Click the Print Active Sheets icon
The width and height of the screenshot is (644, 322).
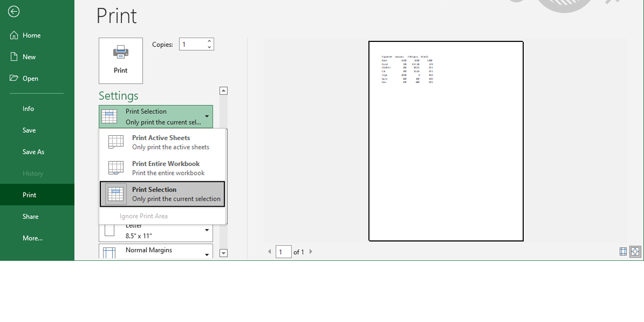116,142
